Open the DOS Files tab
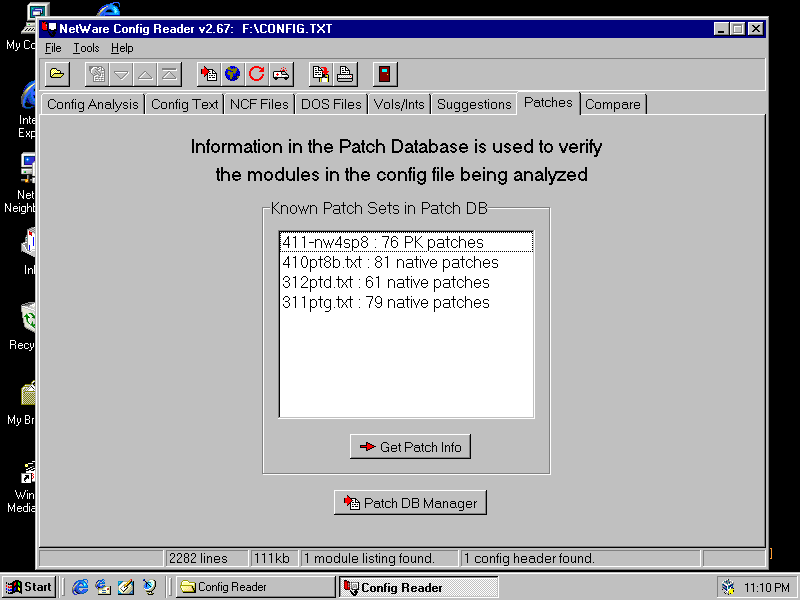Viewport: 800px width, 600px height. pyautogui.click(x=331, y=105)
